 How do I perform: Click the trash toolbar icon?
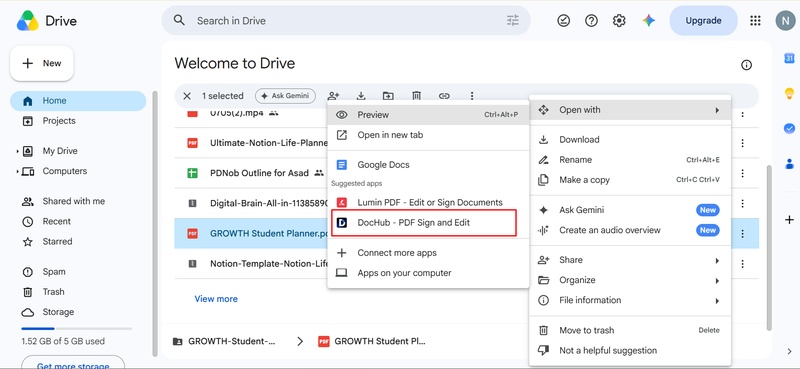click(416, 96)
